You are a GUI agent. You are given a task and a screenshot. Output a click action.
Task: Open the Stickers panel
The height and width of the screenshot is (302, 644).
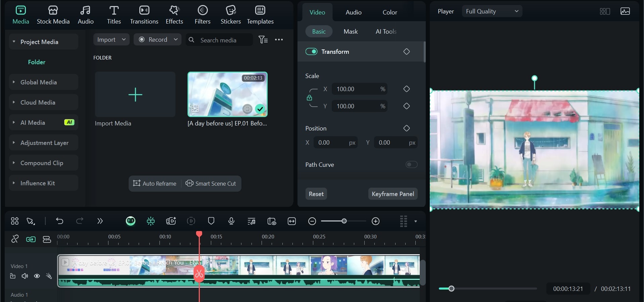point(231,15)
